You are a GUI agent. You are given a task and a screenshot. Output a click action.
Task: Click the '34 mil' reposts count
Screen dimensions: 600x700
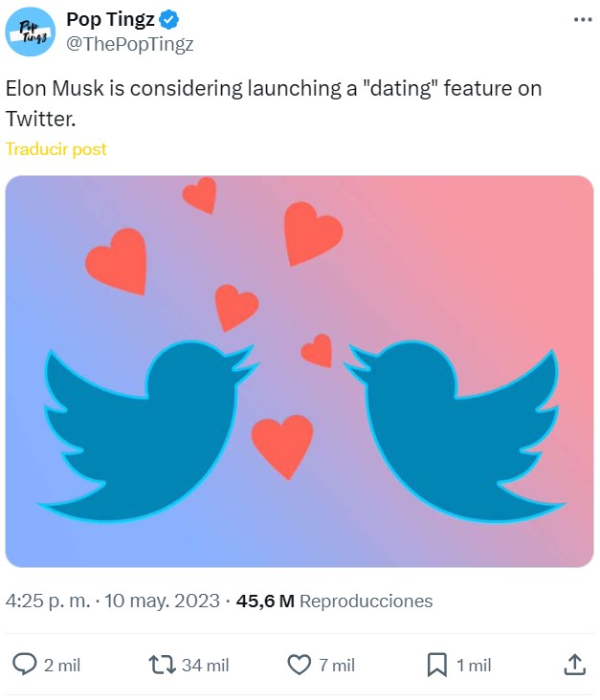[x=205, y=666]
